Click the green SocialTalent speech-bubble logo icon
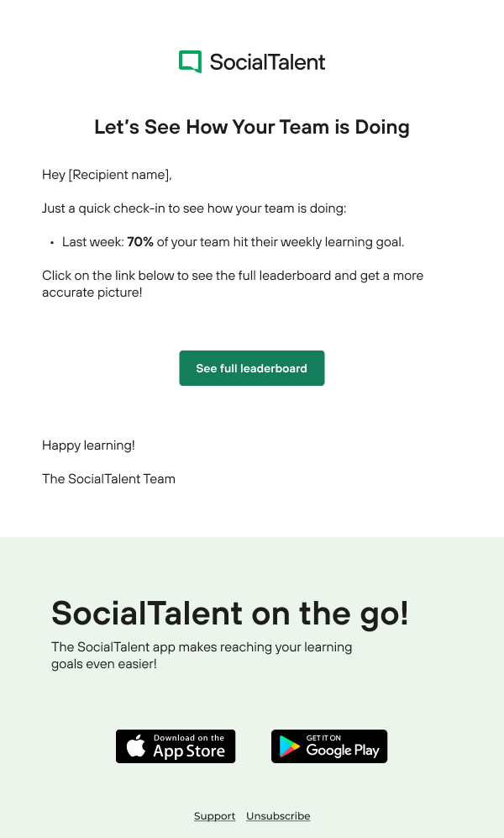The image size is (504, 838). tap(190, 61)
